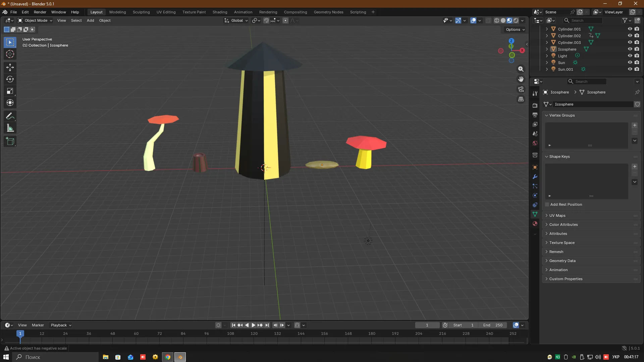
Task: Open the timeline Playback popover
Action: [61, 325]
